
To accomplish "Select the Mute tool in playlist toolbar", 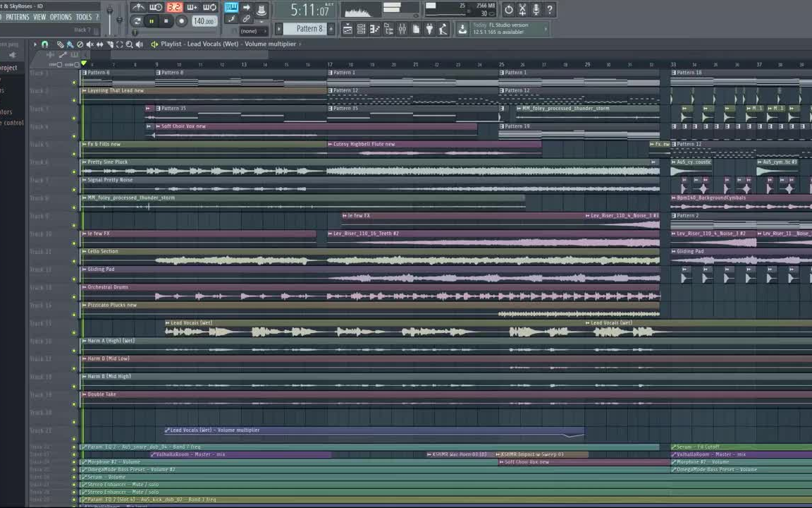I will [90, 44].
